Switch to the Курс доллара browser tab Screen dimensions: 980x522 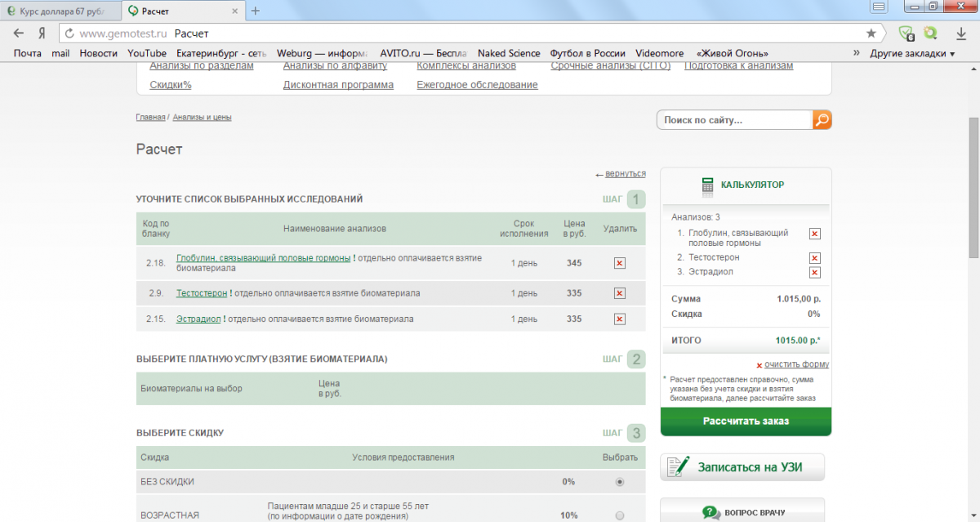tap(62, 11)
